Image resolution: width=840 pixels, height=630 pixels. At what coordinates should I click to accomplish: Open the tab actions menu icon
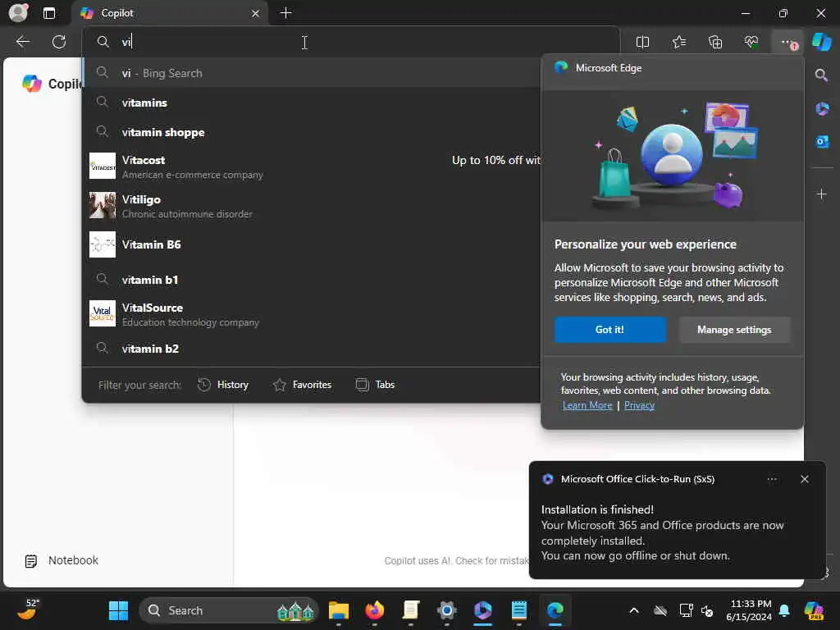tap(48, 13)
